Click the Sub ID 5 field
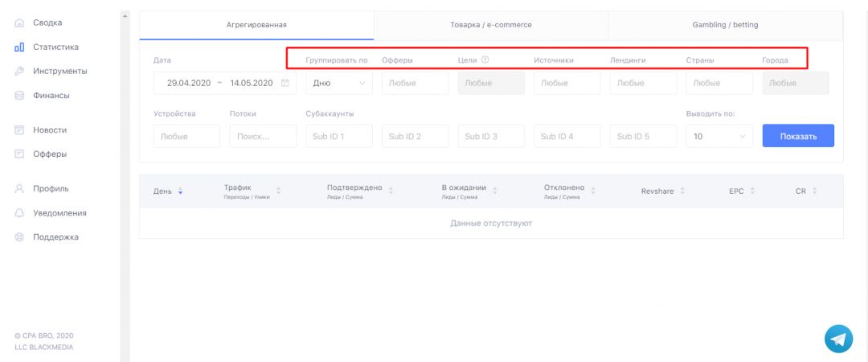 pyautogui.click(x=643, y=136)
